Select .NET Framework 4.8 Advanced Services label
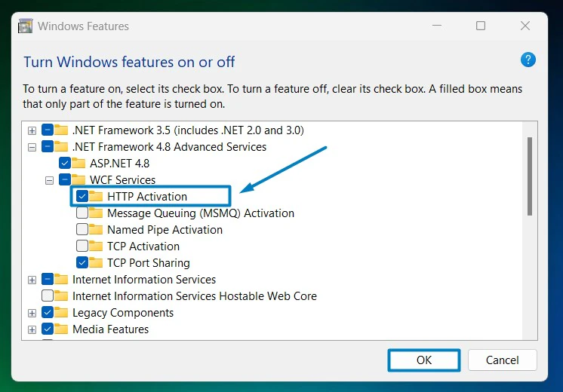Screen dimensions: 563x392 pyautogui.click(x=170, y=147)
